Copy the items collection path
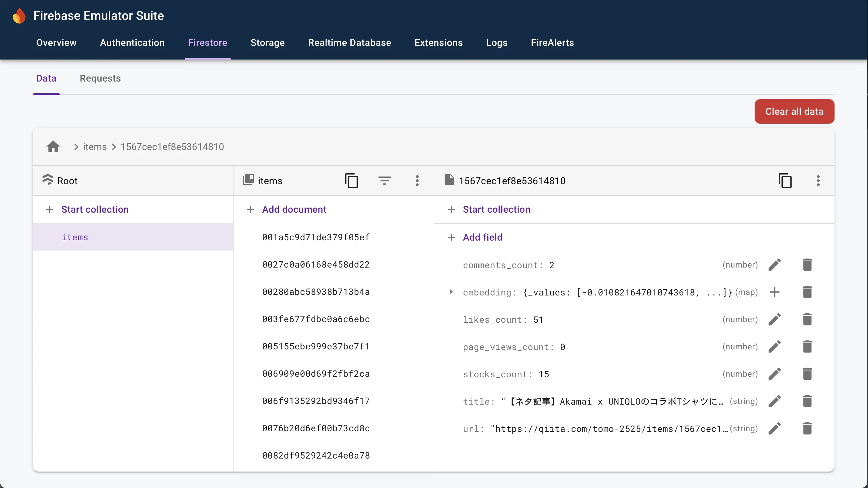868x488 pixels. pos(352,181)
